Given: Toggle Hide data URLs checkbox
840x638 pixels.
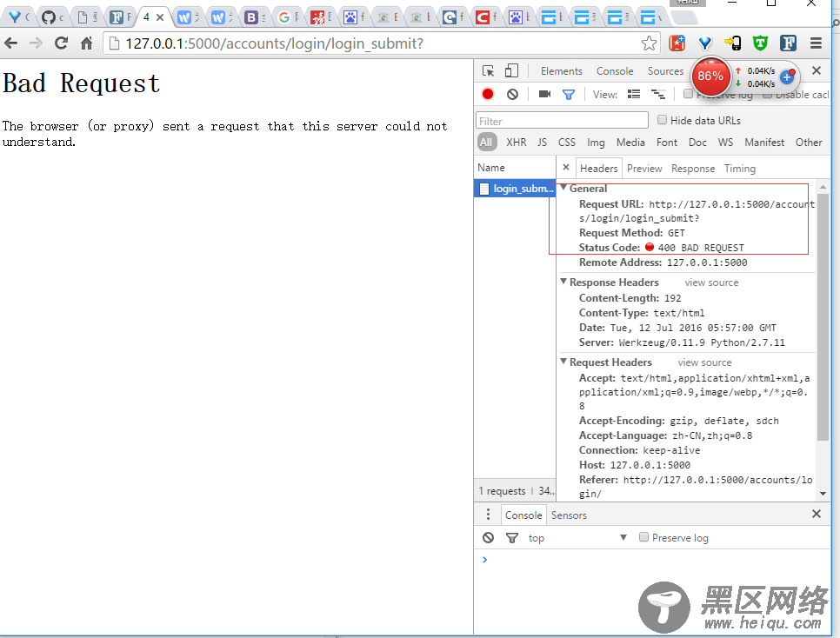Looking at the screenshot, I should point(662,120).
